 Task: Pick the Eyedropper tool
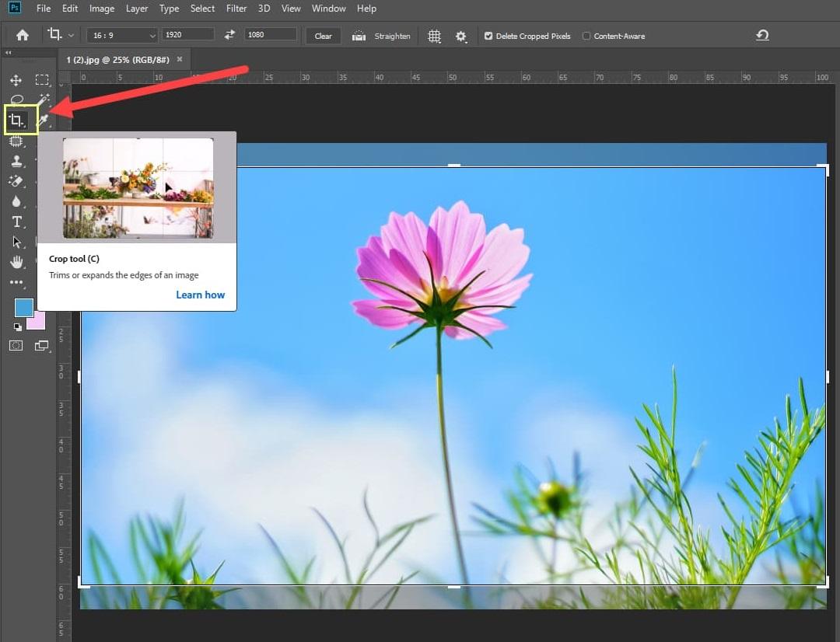44,120
